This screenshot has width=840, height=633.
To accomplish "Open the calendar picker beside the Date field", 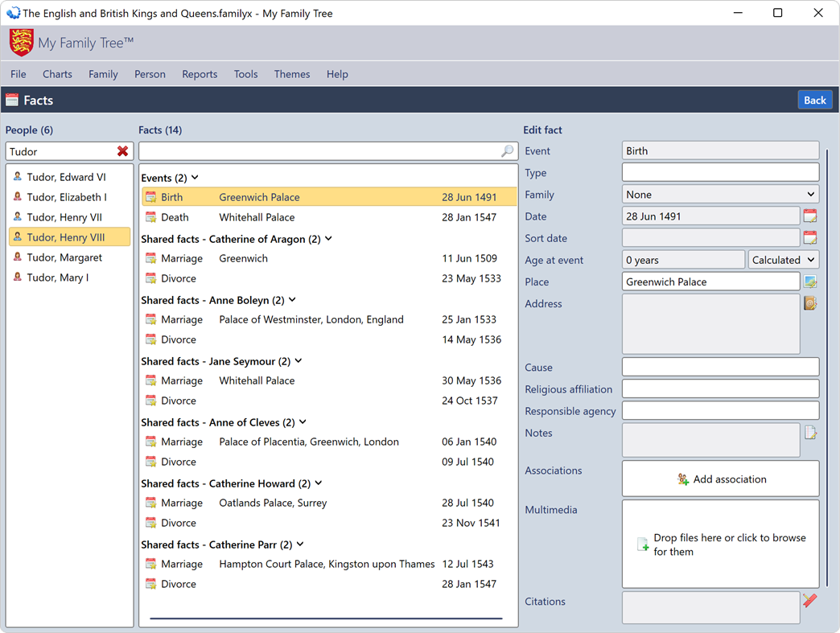I will click(x=810, y=215).
